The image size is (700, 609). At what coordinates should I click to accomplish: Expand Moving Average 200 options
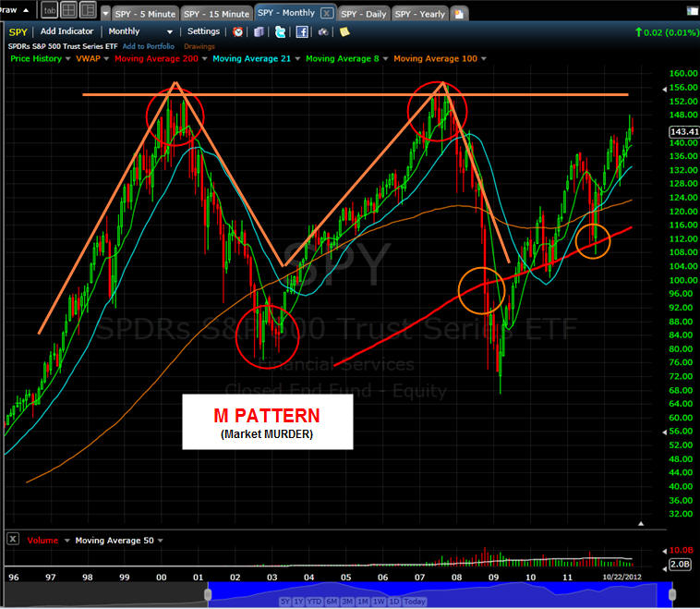pyautogui.click(x=204, y=58)
